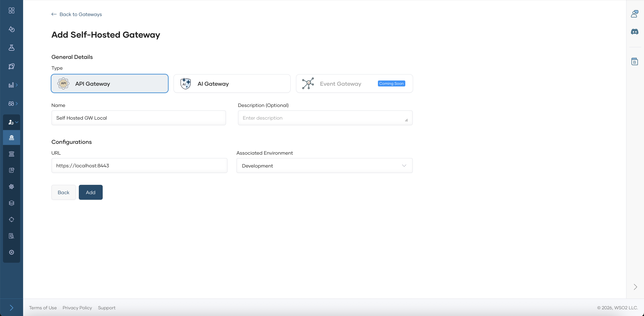Select the AI Gateway type card
Screen dimensions: 644x316
(x=232, y=83)
